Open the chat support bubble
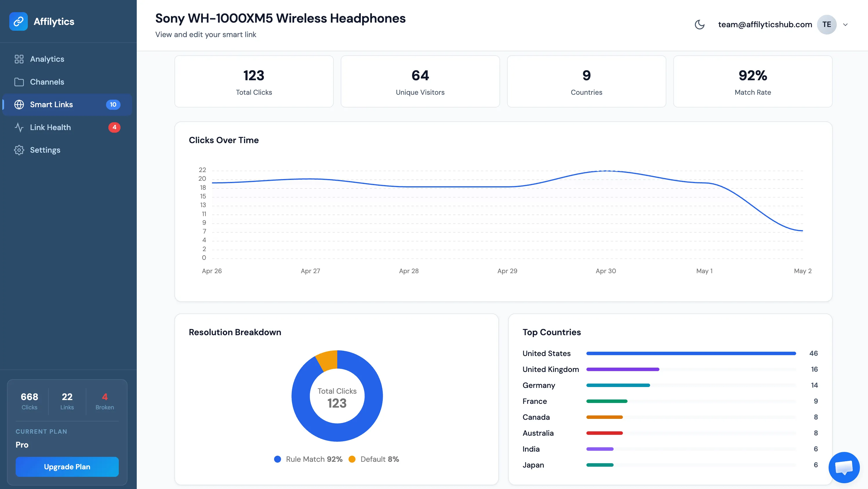The height and width of the screenshot is (489, 868). click(844, 468)
